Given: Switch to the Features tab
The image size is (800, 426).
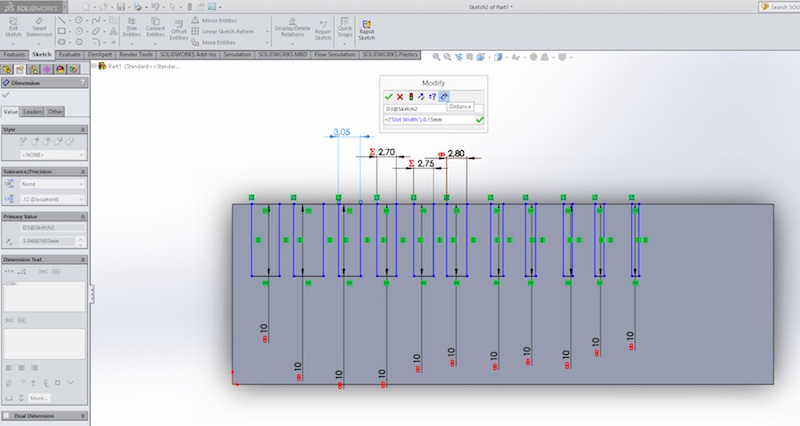Looking at the screenshot, I should point(14,55).
